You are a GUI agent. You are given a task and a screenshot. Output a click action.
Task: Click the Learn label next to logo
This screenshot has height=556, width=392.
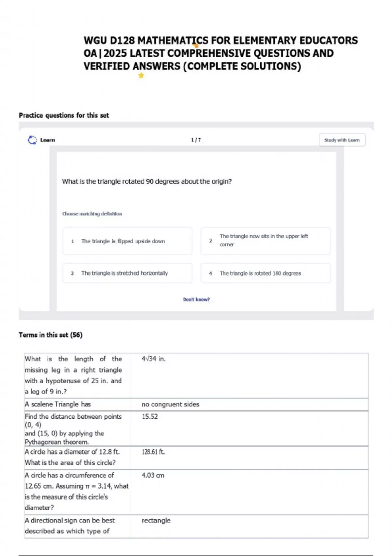click(x=48, y=140)
